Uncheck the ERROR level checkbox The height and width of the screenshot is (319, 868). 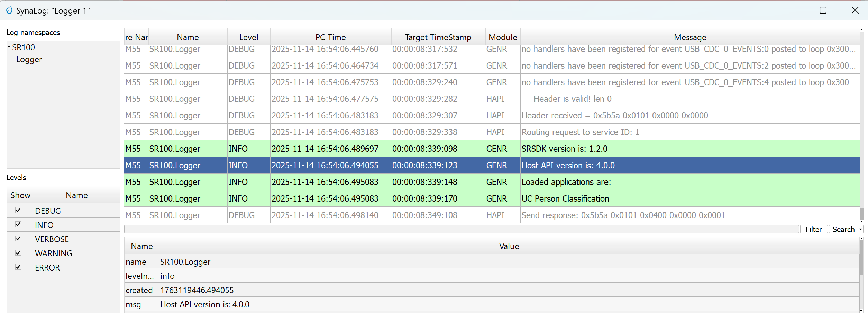(x=18, y=267)
